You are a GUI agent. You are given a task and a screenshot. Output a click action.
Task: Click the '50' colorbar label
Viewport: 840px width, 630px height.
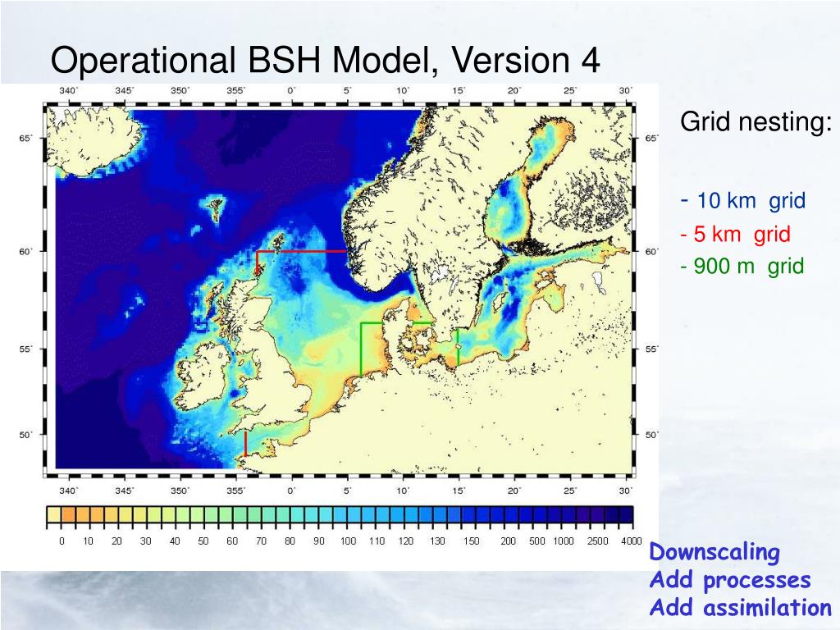(203, 541)
